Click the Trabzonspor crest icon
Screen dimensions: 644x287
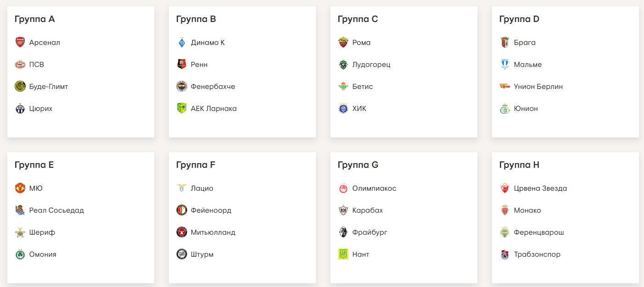point(505,254)
